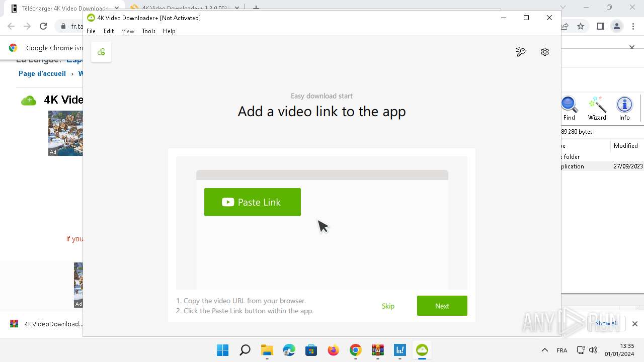Expand the hidden system tray icons
The height and width of the screenshot is (362, 644).
pos(544,350)
